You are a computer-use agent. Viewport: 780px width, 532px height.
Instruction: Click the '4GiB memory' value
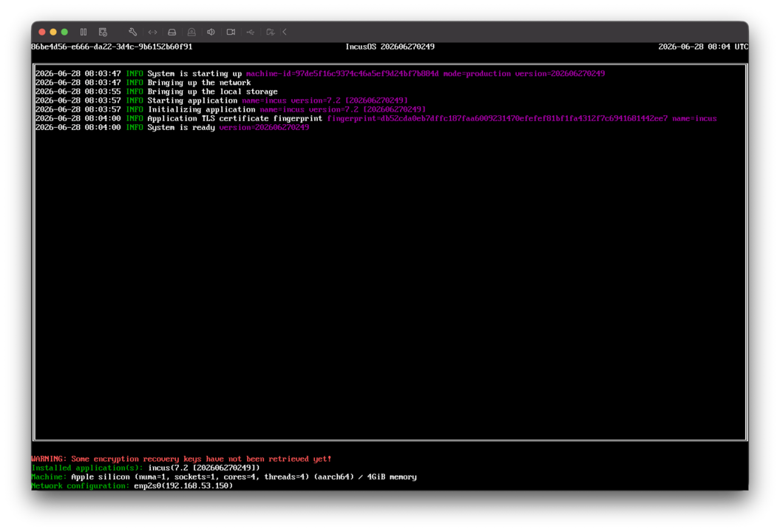(x=392, y=477)
